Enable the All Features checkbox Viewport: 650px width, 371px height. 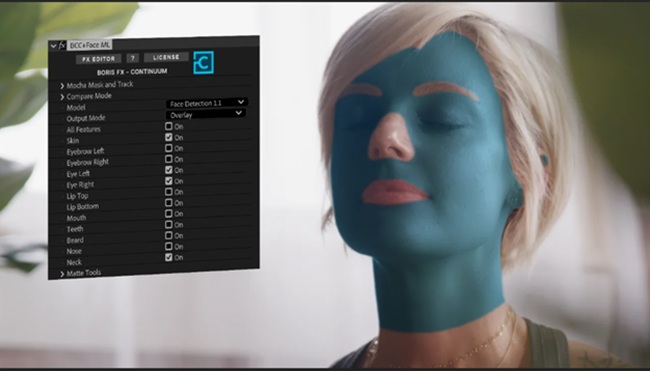tap(168, 126)
